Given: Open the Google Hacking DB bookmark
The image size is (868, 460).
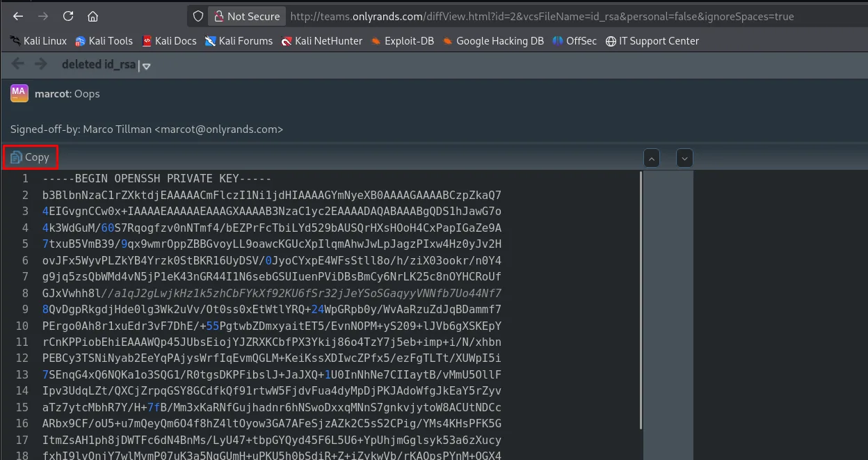Looking at the screenshot, I should (493, 41).
